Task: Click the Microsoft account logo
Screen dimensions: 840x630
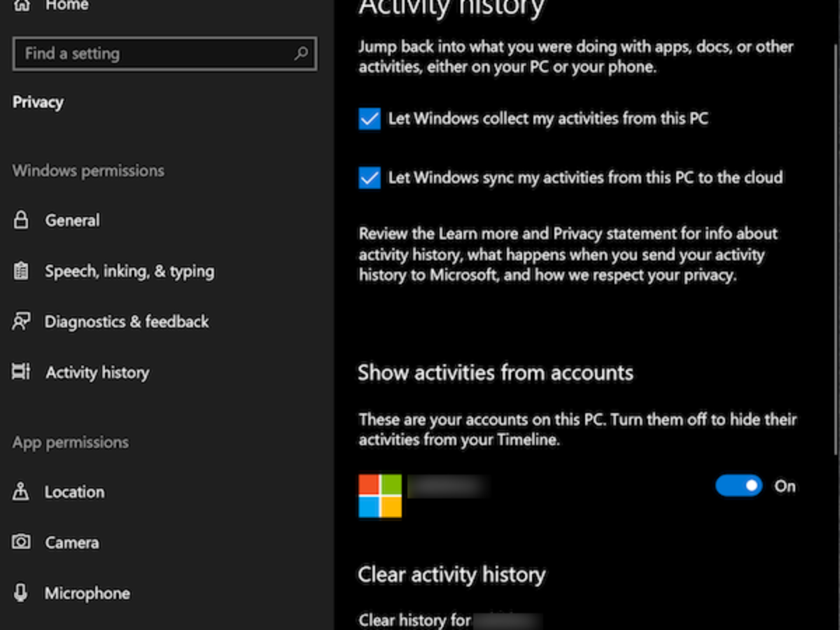Action: click(380, 496)
